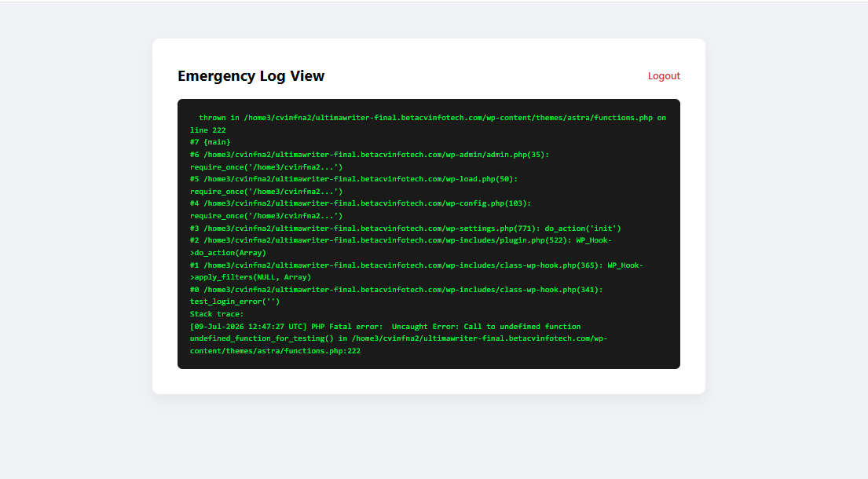Viewport: 868px width, 479px height.
Task: Click the #0 class-wp-hook.php(341) trace line
Action: coord(397,290)
